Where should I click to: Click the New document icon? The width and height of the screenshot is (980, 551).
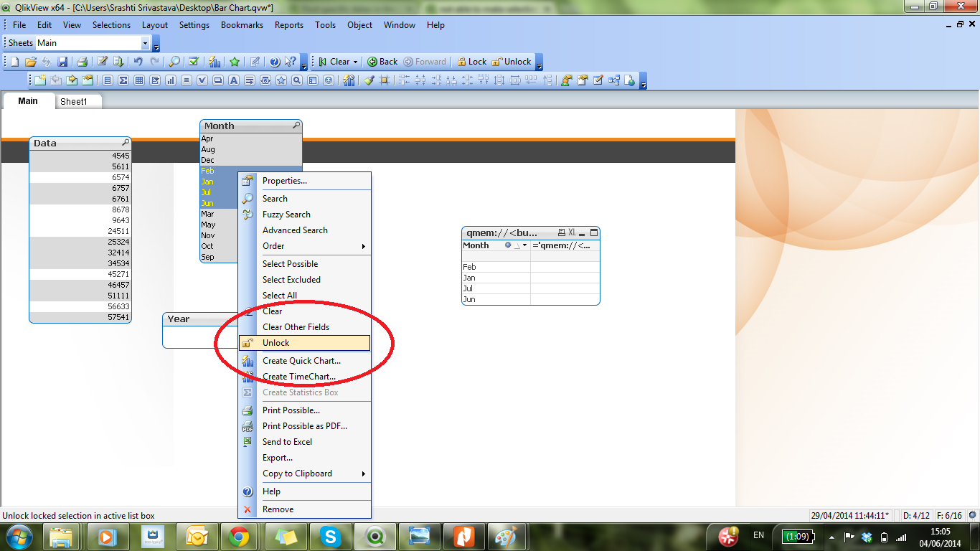click(14, 62)
